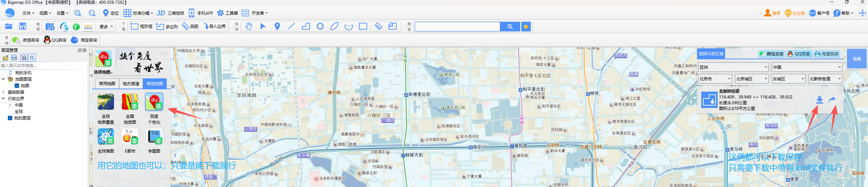
Task: Click the save disk icon in main toolbar
Action: (x=22, y=26)
